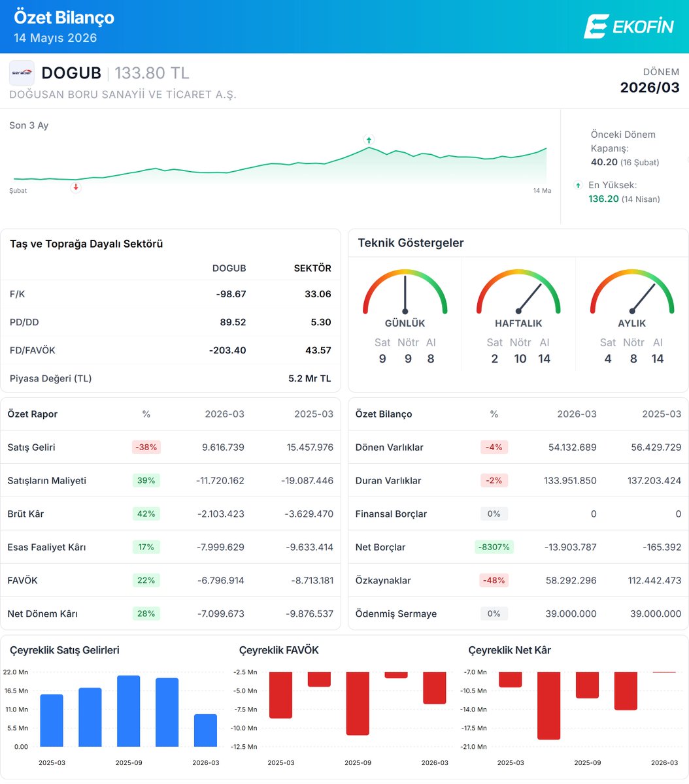Click the green arrow icon beside En Yüksek
Image resolution: width=689 pixels, height=784 pixels.
pos(578,186)
